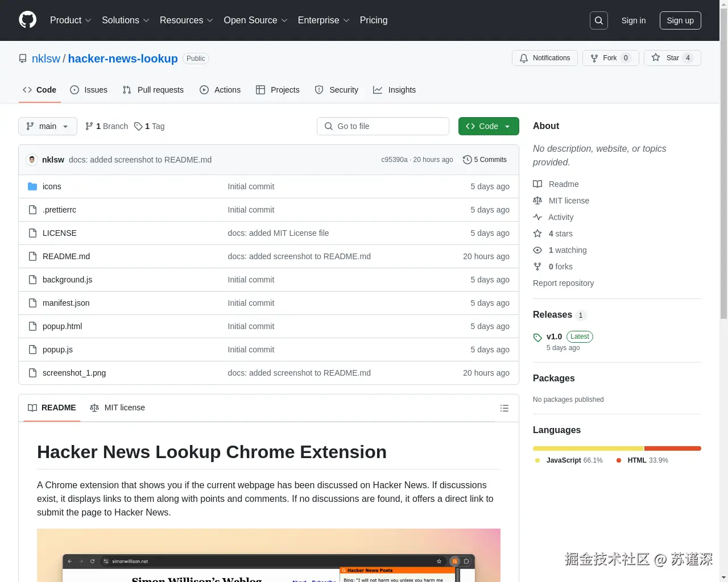The height and width of the screenshot is (582, 728).
Task: Open the GitHub homepage via the logo
Action: tap(27, 20)
